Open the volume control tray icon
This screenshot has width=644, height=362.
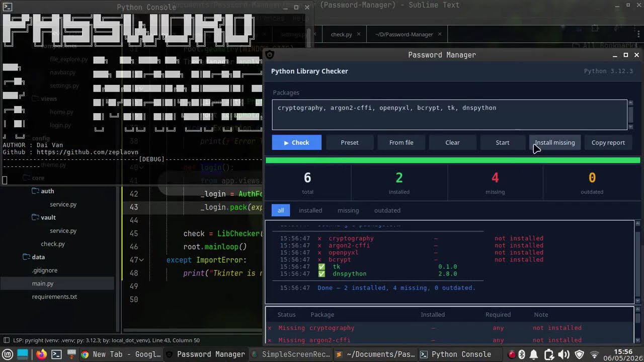[564, 354]
